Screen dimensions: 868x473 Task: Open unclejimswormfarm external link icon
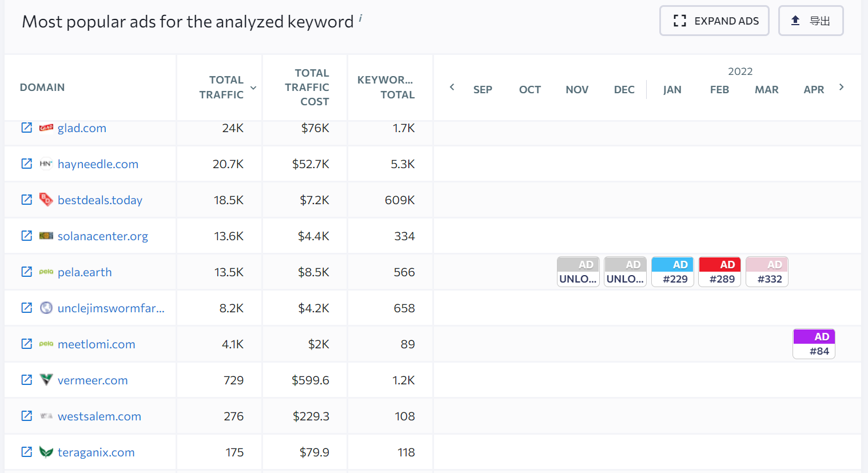tap(27, 308)
